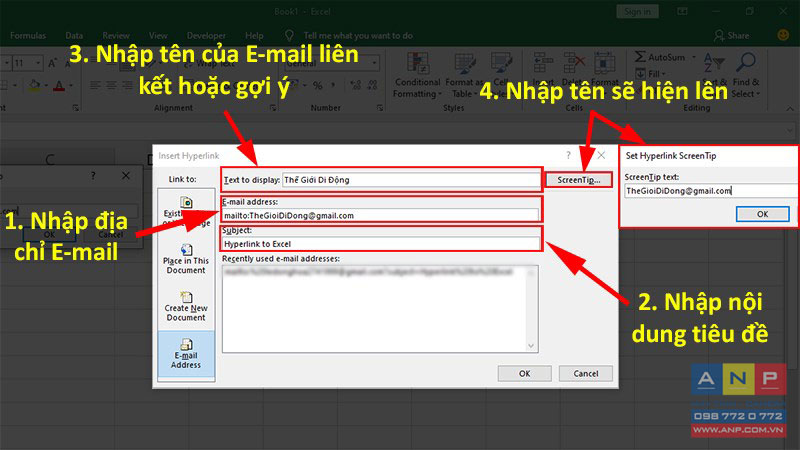This screenshot has width=800, height=450.
Task: Open Number format dialog launcher
Action: (380, 108)
